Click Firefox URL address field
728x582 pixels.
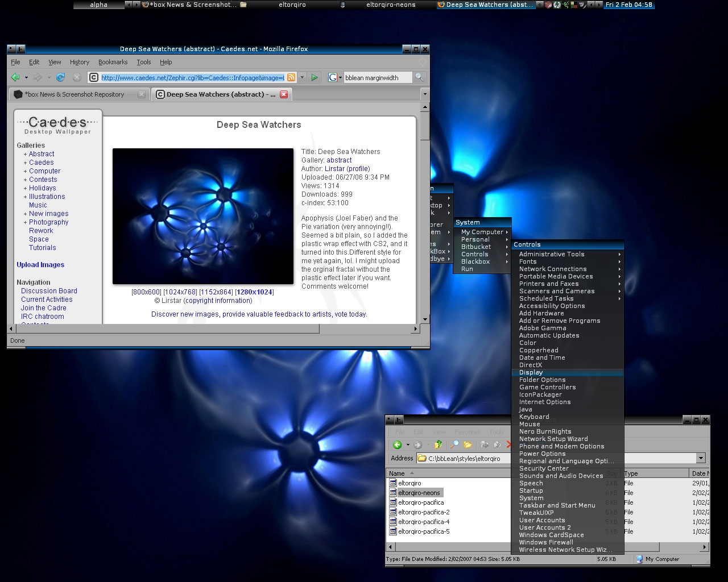coord(192,77)
